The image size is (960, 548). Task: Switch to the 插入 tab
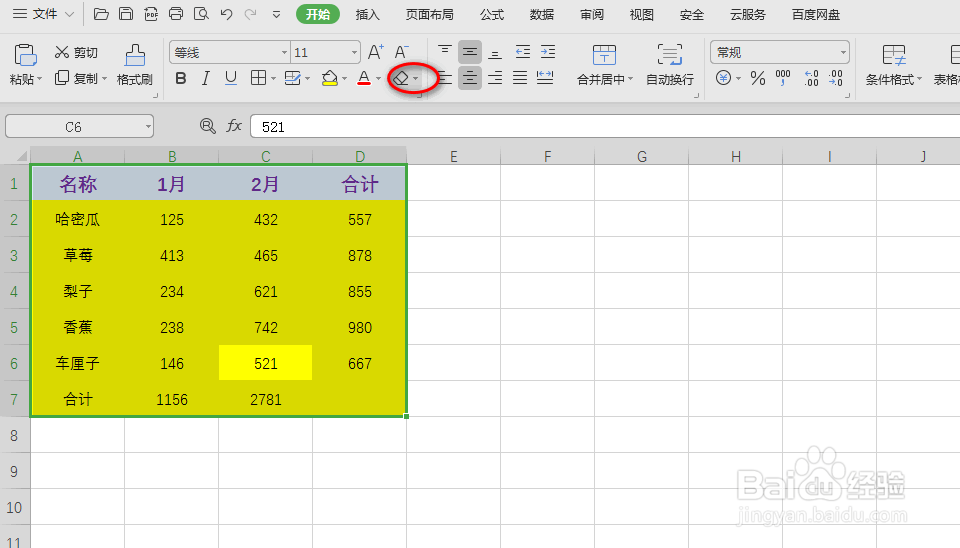[368, 15]
